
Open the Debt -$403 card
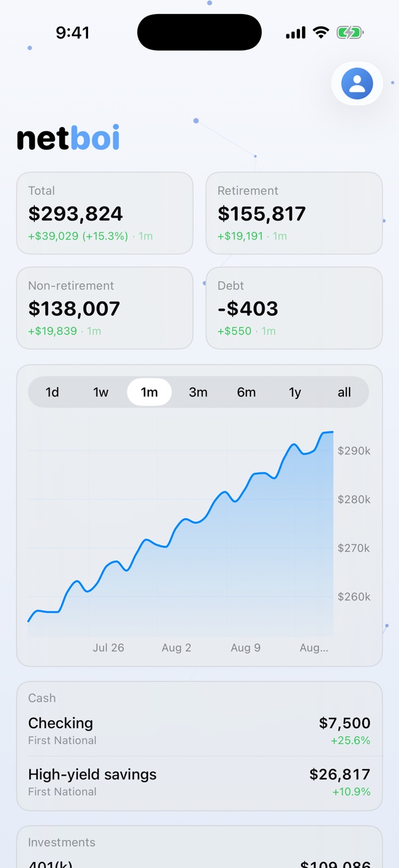294,307
